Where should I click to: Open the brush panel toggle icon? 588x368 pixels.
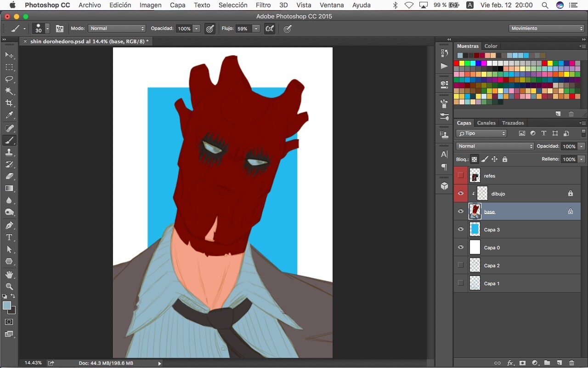[60, 29]
